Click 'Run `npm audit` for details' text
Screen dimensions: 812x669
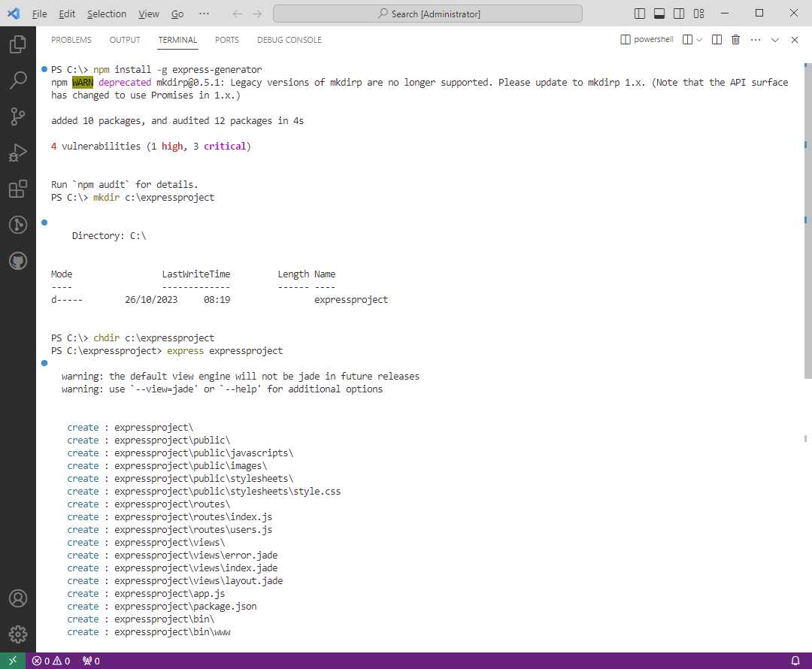click(x=124, y=185)
